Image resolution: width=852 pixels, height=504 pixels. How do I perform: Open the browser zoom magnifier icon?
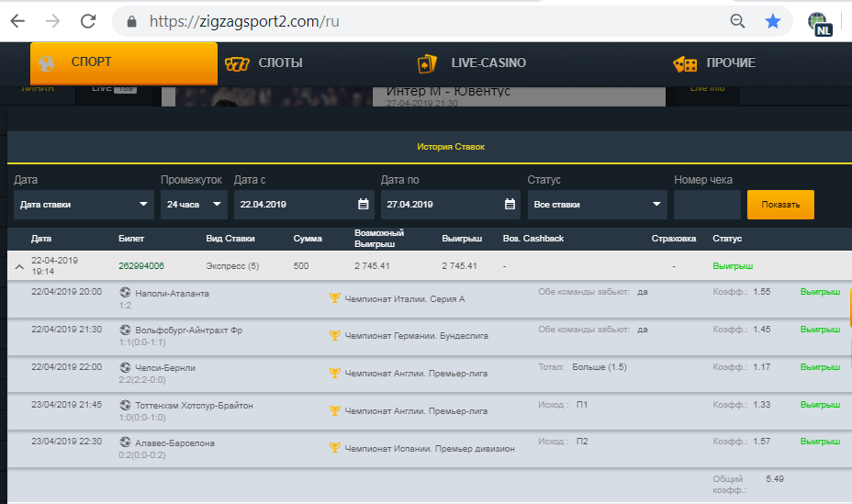tap(737, 20)
